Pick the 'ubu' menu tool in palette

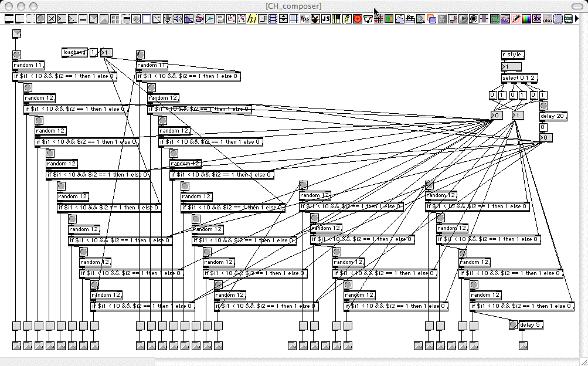pyautogui.click(x=548, y=18)
